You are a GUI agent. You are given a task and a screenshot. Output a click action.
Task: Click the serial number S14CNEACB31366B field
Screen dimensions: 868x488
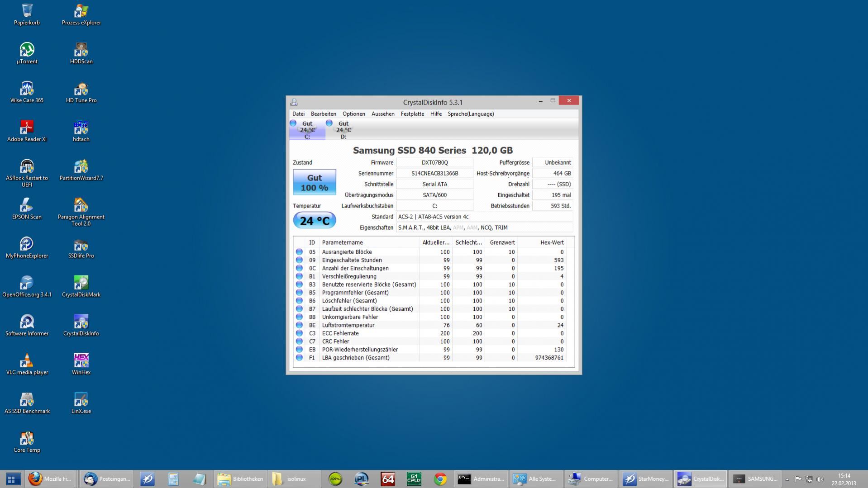coord(434,173)
